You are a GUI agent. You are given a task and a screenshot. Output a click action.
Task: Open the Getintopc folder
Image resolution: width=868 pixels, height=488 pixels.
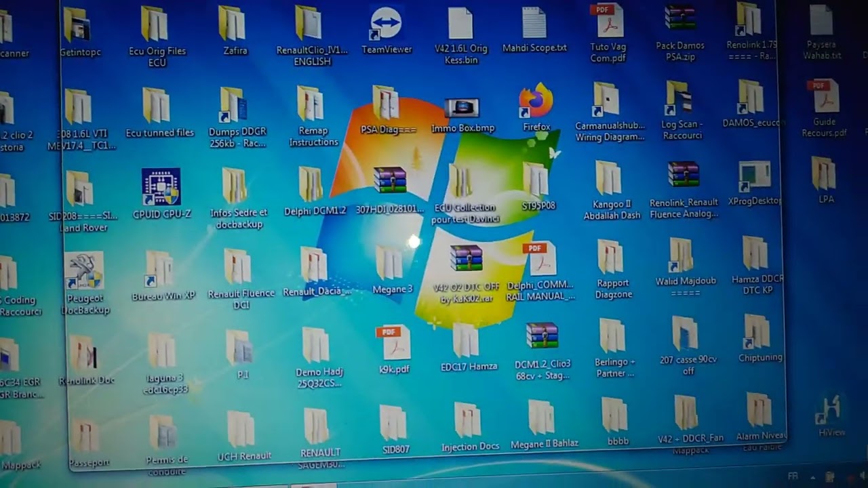pos(79,24)
